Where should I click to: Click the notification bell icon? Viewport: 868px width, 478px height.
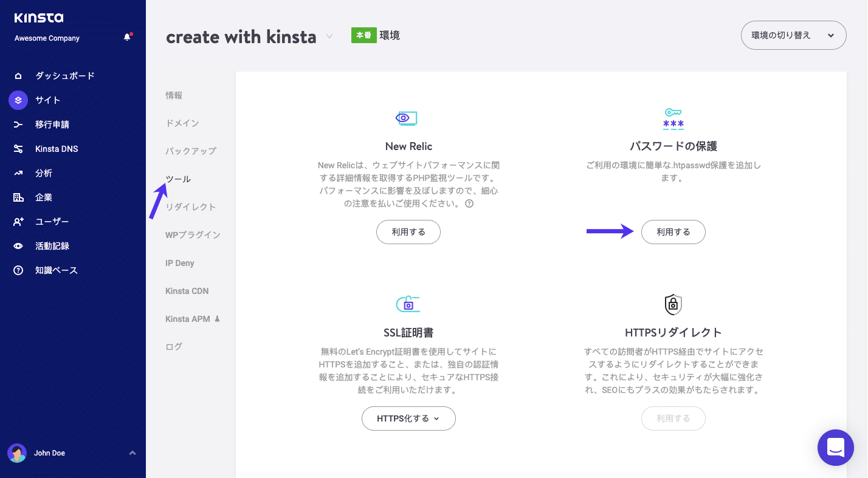tap(127, 36)
